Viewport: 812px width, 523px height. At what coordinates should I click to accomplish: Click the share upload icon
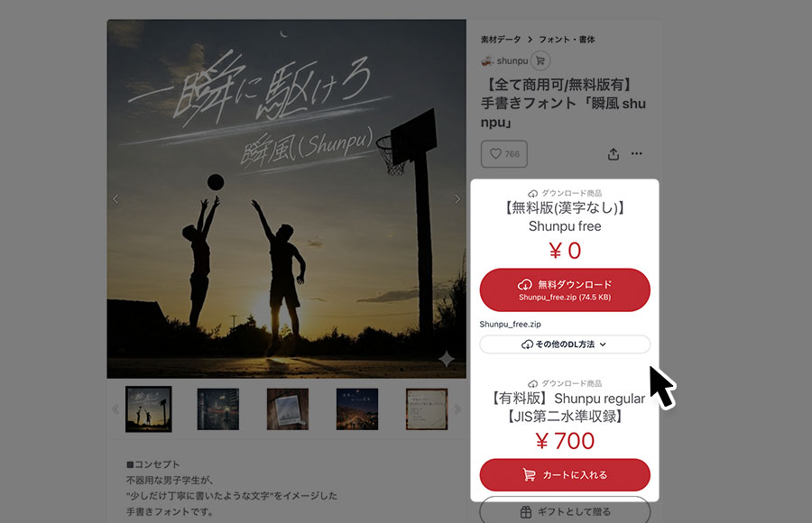(x=614, y=154)
